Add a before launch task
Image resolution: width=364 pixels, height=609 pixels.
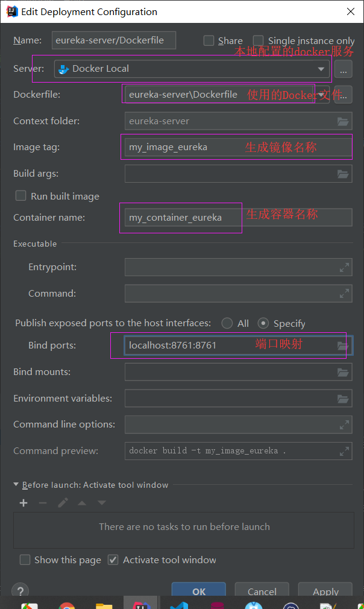tap(24, 503)
